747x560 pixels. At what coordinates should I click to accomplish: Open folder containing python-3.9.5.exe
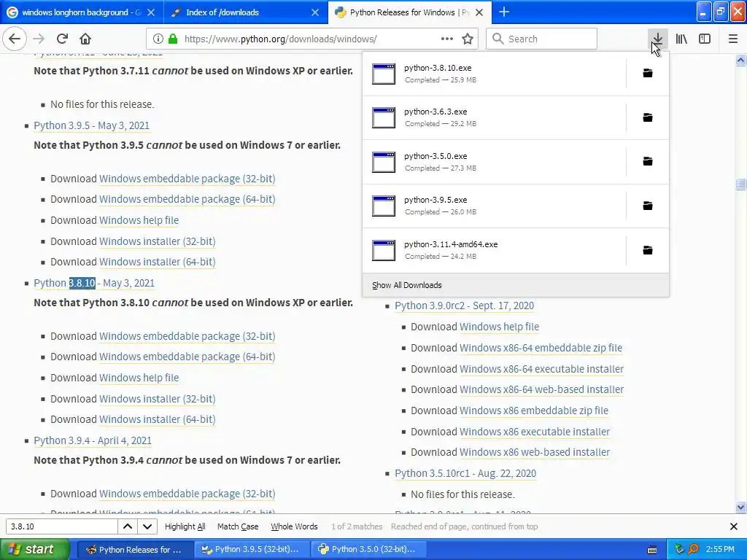(648, 206)
